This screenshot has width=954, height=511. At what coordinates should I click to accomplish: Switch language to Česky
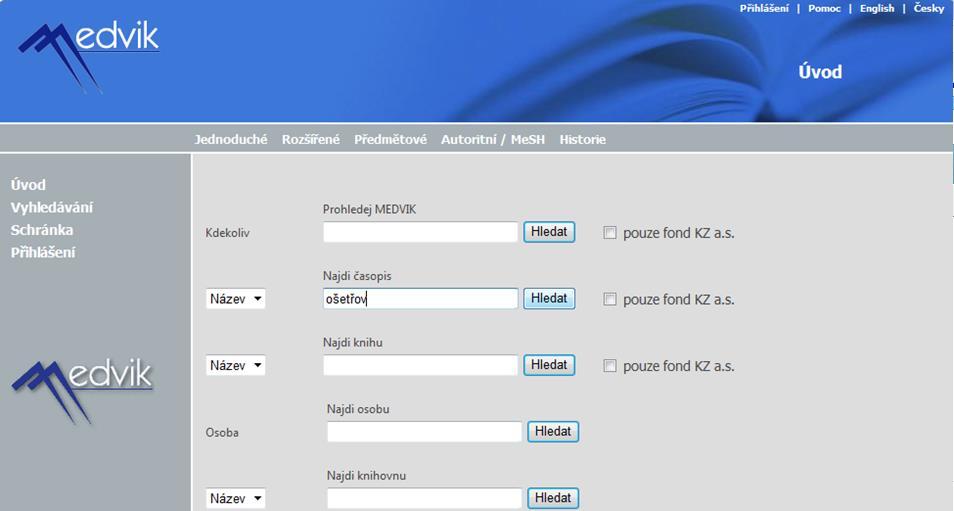[x=928, y=9]
